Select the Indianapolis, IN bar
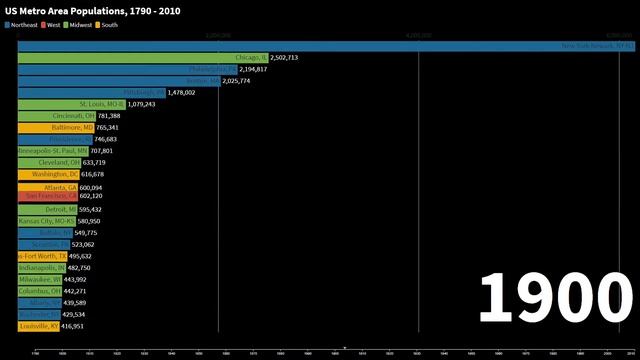 tap(42, 268)
